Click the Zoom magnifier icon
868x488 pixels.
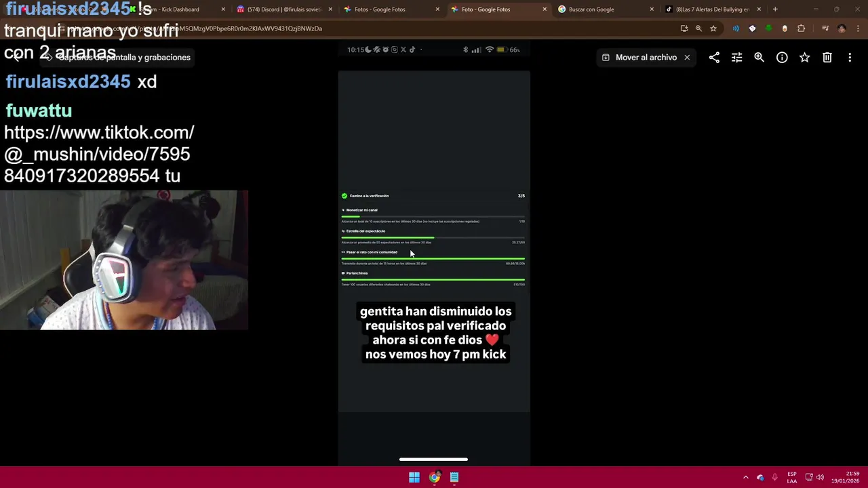759,58
